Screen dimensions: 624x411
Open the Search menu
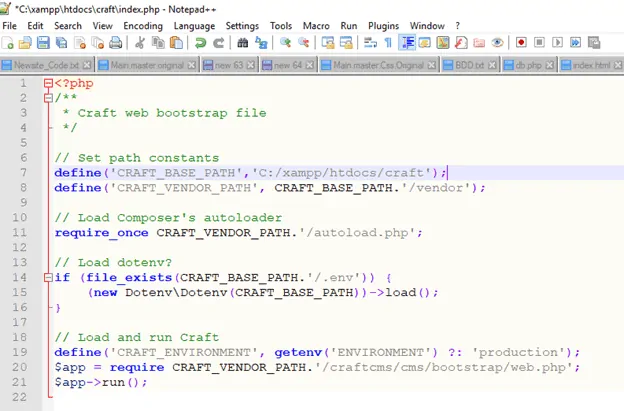pyautogui.click(x=68, y=26)
